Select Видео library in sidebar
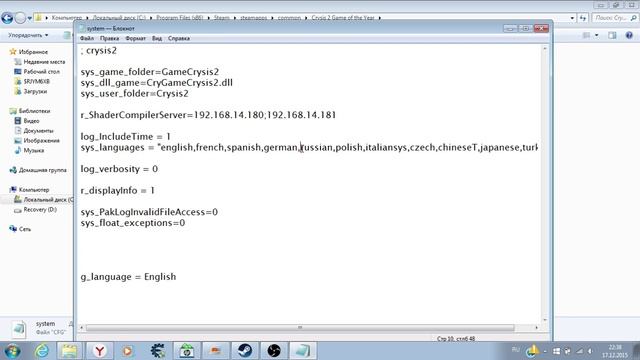This screenshot has height=360, width=640. coord(31,121)
